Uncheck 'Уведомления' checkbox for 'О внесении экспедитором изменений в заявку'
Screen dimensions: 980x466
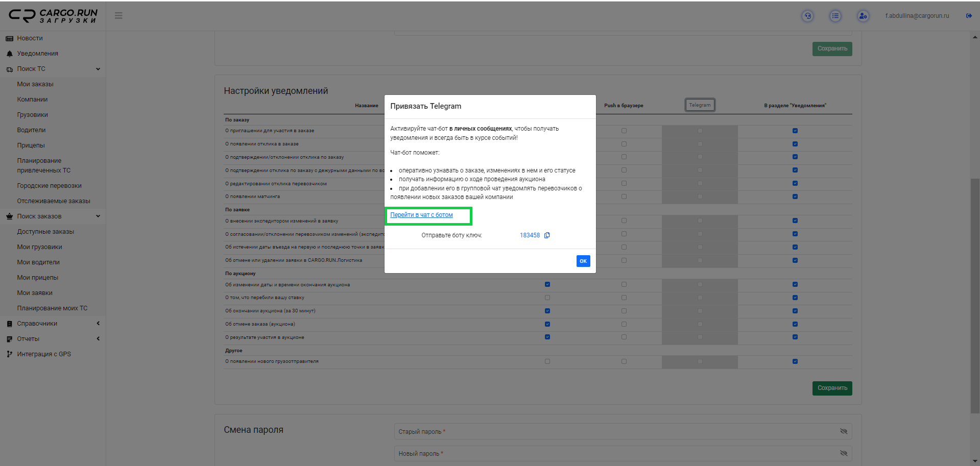pyautogui.click(x=795, y=220)
